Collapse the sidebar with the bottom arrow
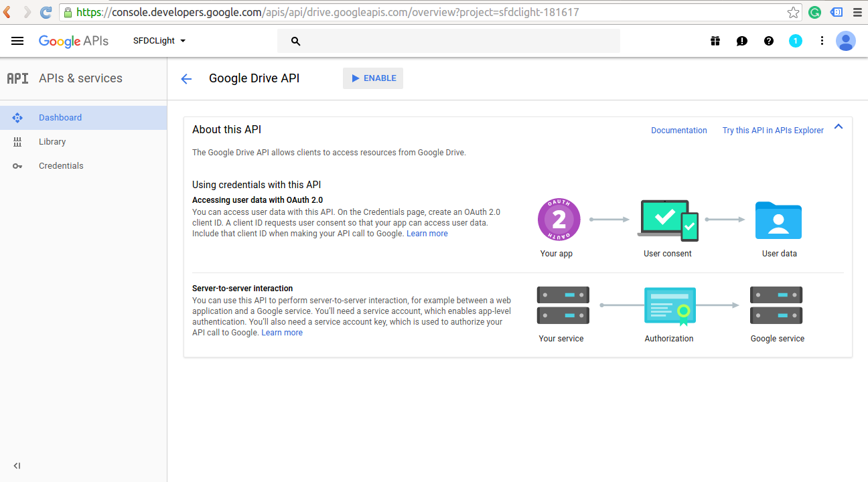868x482 pixels. pos(17,465)
